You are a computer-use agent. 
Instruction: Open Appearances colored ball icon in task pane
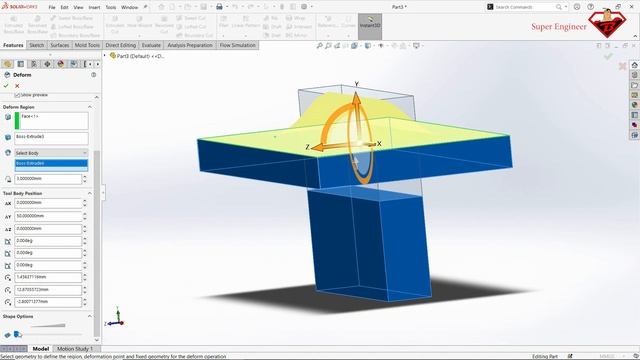pos(635,105)
